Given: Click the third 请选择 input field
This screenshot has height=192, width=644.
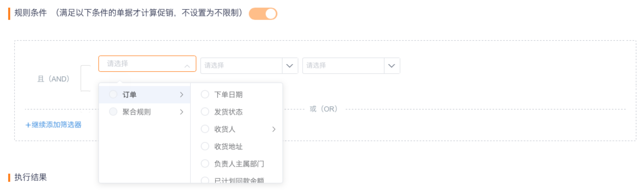Looking at the screenshot, I should coord(343,66).
